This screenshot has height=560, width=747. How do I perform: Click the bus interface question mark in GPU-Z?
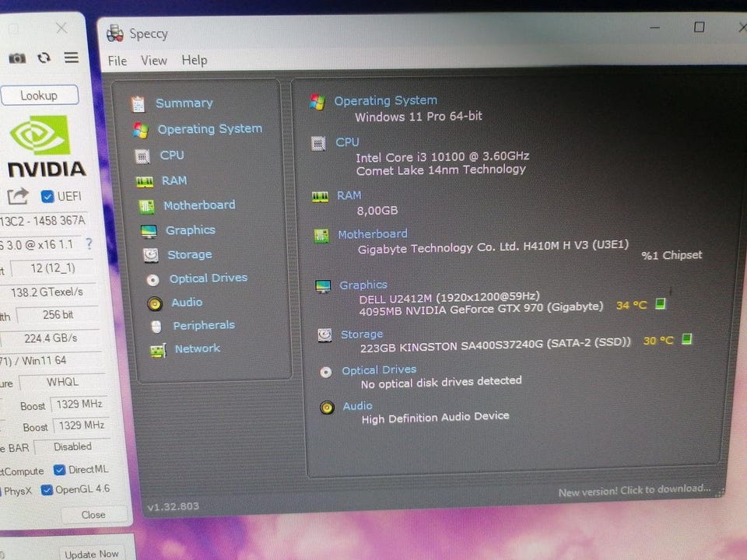[x=89, y=243]
